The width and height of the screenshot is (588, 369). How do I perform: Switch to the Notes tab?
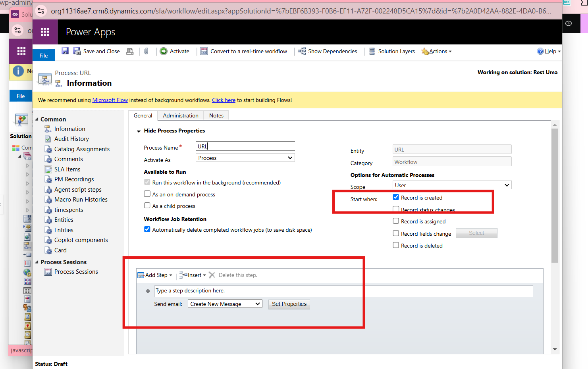click(x=216, y=115)
